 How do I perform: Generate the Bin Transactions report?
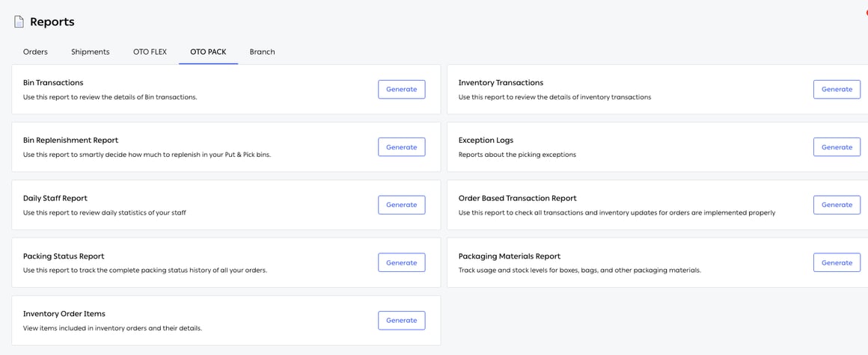point(401,89)
